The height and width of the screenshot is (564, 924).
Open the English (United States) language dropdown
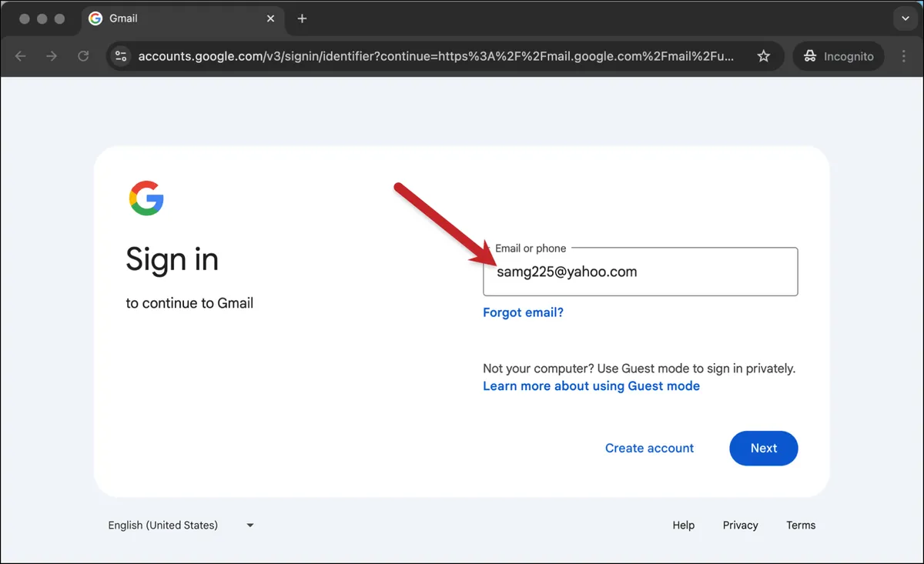pyautogui.click(x=181, y=525)
